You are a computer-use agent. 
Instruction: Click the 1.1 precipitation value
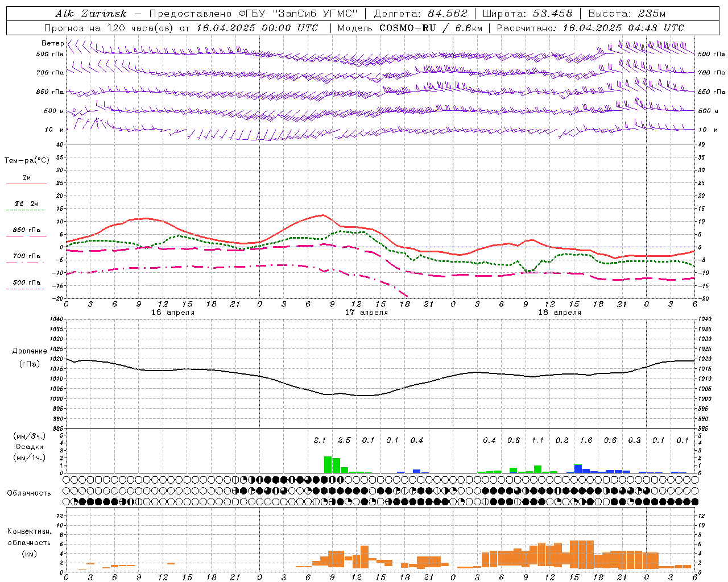click(537, 440)
